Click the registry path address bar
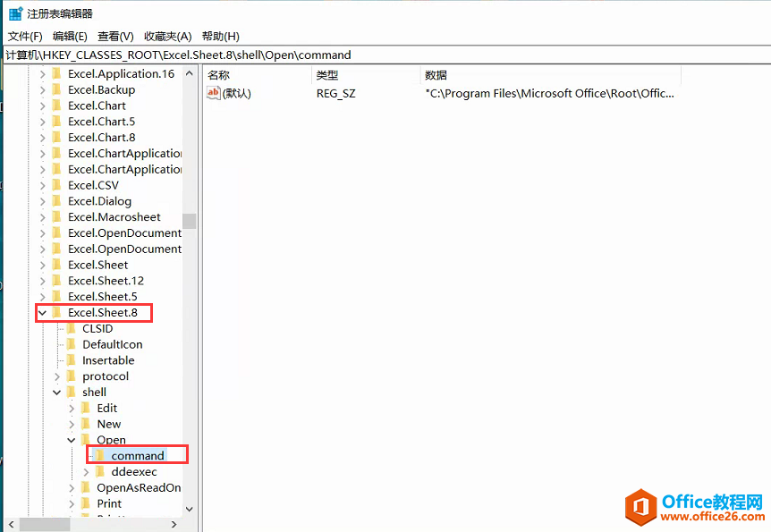Screen dimensions: 771x532 387,55
